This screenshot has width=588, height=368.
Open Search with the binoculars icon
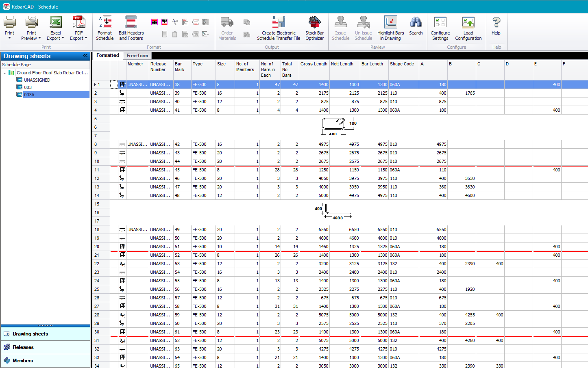click(416, 23)
